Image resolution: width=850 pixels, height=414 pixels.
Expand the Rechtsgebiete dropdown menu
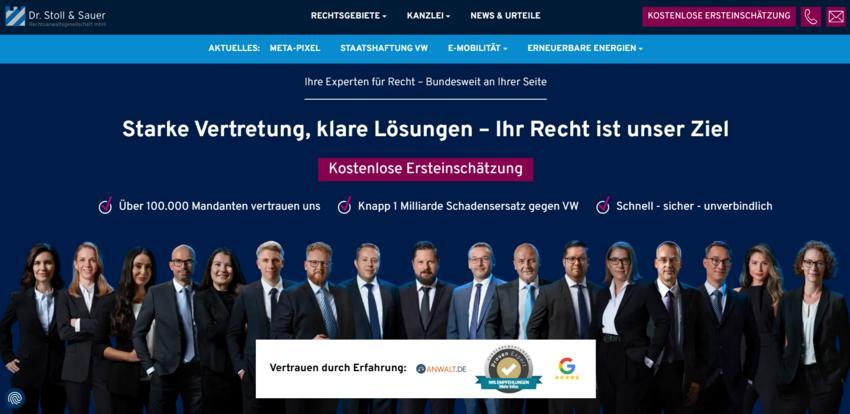348,16
